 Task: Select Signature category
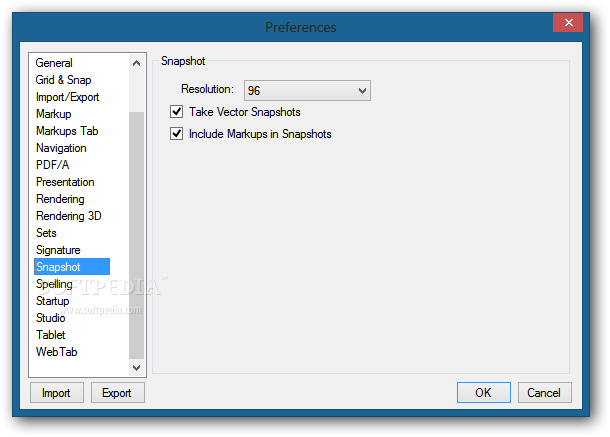pos(58,250)
